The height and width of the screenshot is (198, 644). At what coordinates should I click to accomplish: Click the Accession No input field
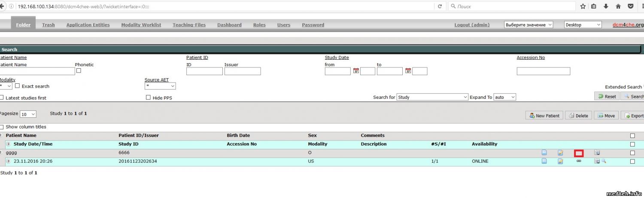(543, 71)
